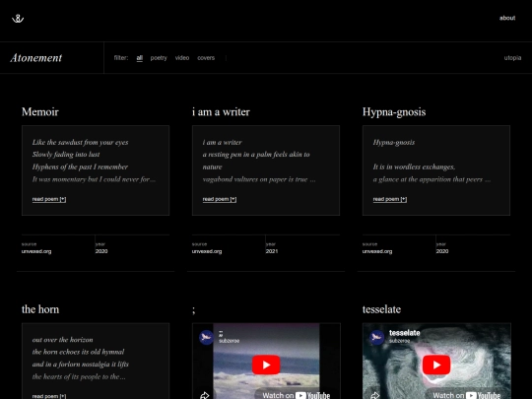Click tesselate video title overlay text

click(x=405, y=333)
